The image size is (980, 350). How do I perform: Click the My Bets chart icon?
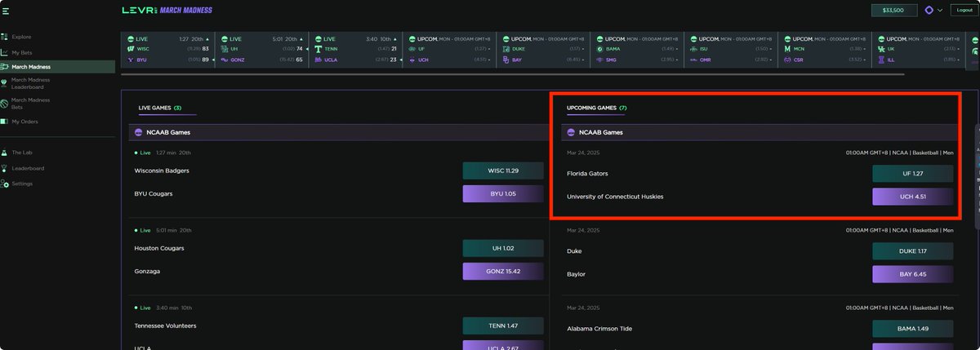coord(5,52)
